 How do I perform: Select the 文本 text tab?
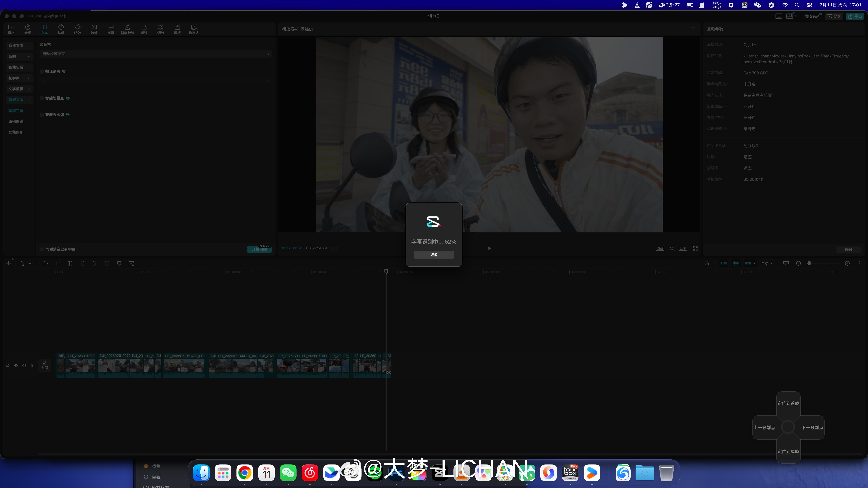(x=44, y=29)
